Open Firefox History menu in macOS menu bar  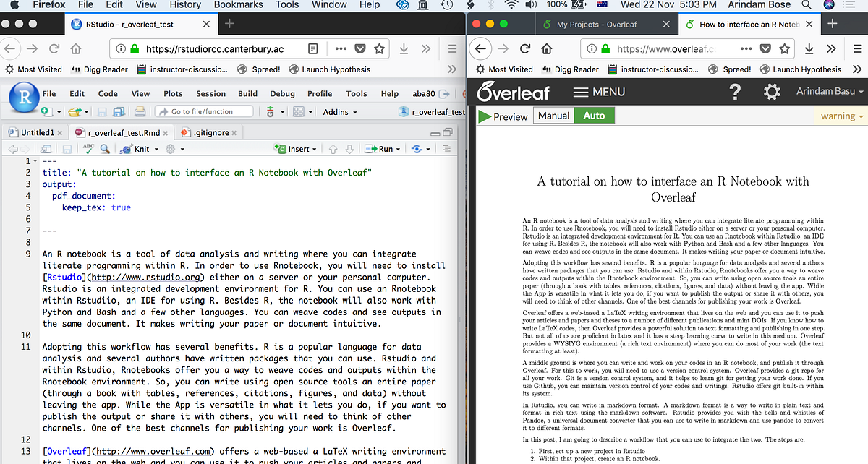(x=185, y=5)
